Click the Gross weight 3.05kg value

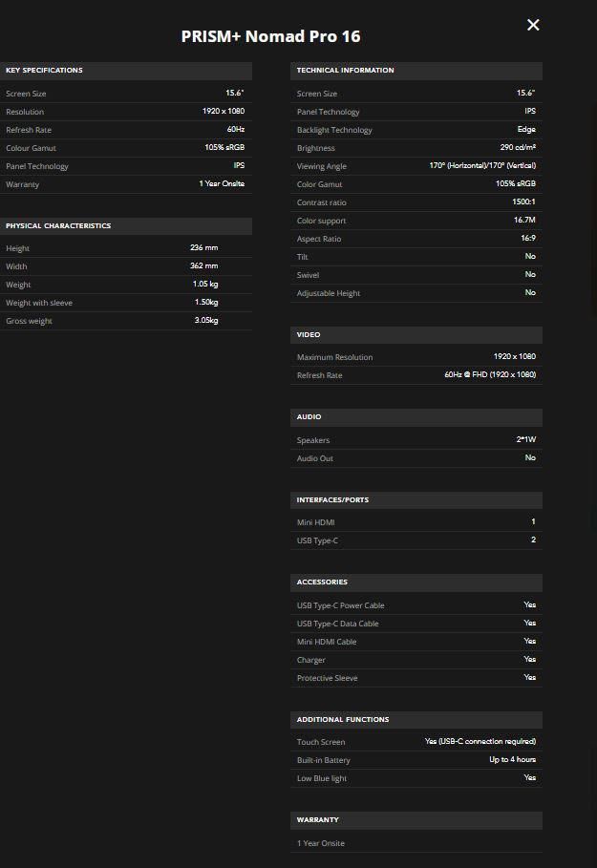(x=205, y=321)
